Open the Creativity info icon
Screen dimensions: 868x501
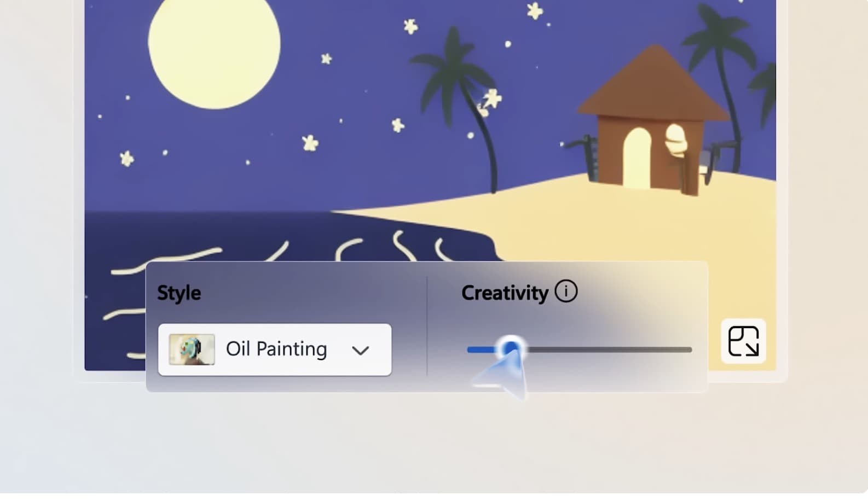coord(566,291)
